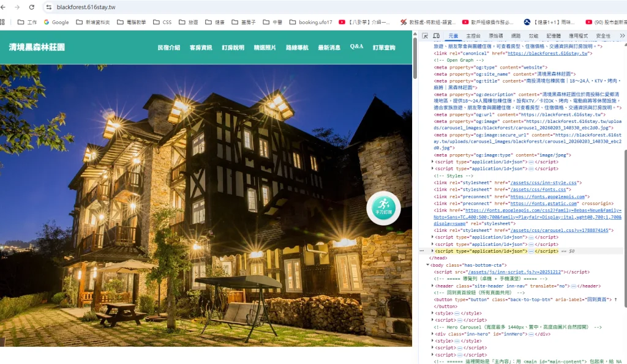Go back to the previous page
Image resolution: width=627 pixels, height=364 pixels.
click(x=3, y=7)
